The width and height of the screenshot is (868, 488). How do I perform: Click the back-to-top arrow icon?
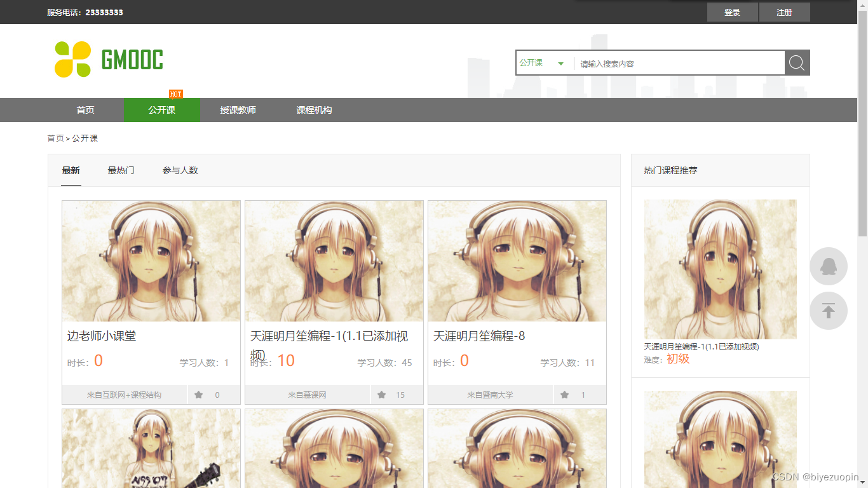coord(828,311)
